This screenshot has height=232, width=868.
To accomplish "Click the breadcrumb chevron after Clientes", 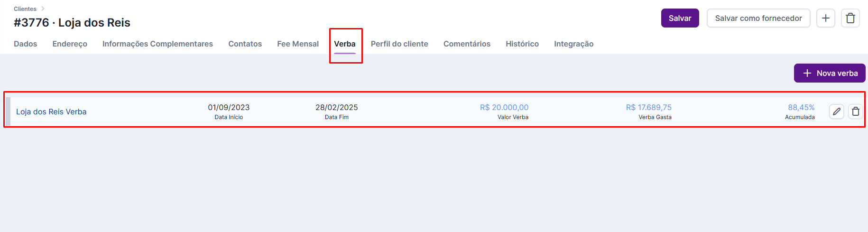I will [x=43, y=9].
